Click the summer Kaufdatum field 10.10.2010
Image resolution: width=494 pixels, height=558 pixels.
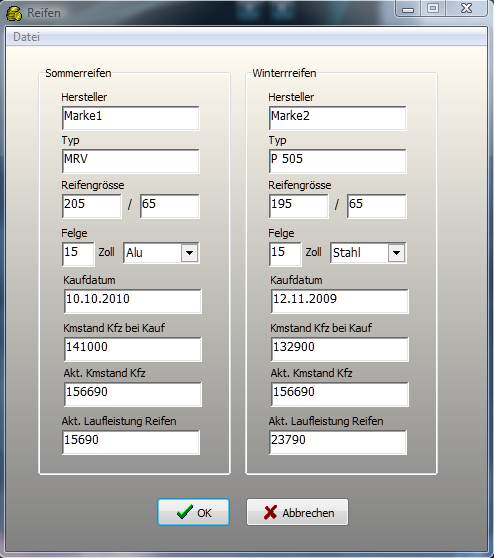click(133, 301)
